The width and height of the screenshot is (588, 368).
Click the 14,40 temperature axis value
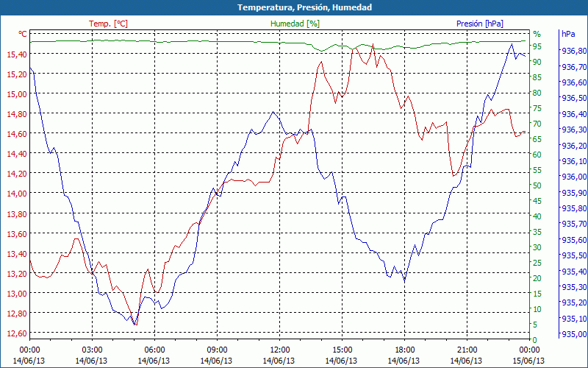coord(17,154)
